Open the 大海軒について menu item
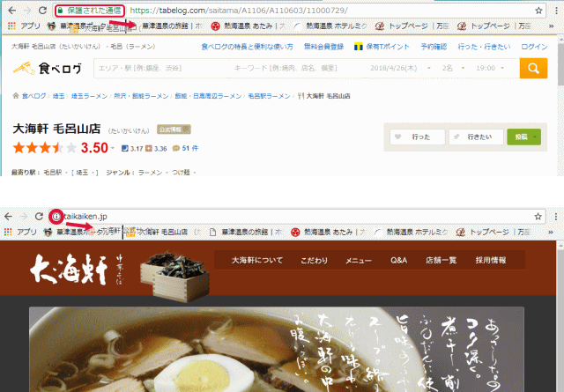 pos(257,260)
